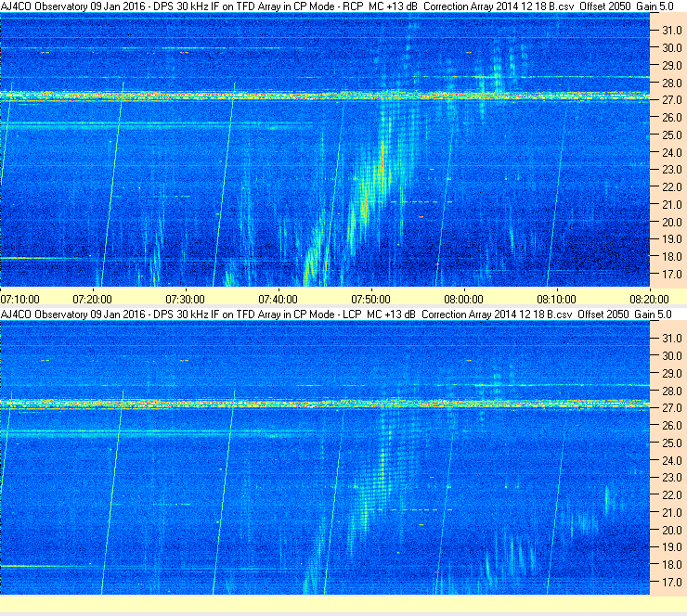Click the 28.0 frequency label on RCP chart
Screen dimensions: 687x616
tap(672, 83)
